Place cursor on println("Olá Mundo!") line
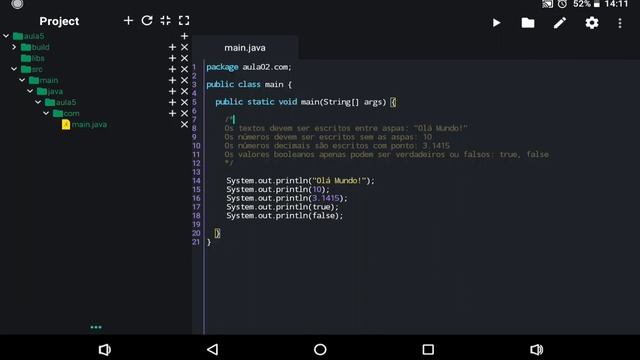Image resolution: width=640 pixels, height=360 pixels. tap(300, 180)
